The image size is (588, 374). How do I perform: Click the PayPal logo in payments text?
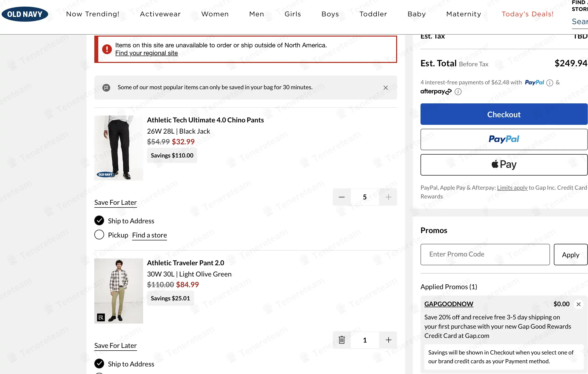tap(535, 83)
